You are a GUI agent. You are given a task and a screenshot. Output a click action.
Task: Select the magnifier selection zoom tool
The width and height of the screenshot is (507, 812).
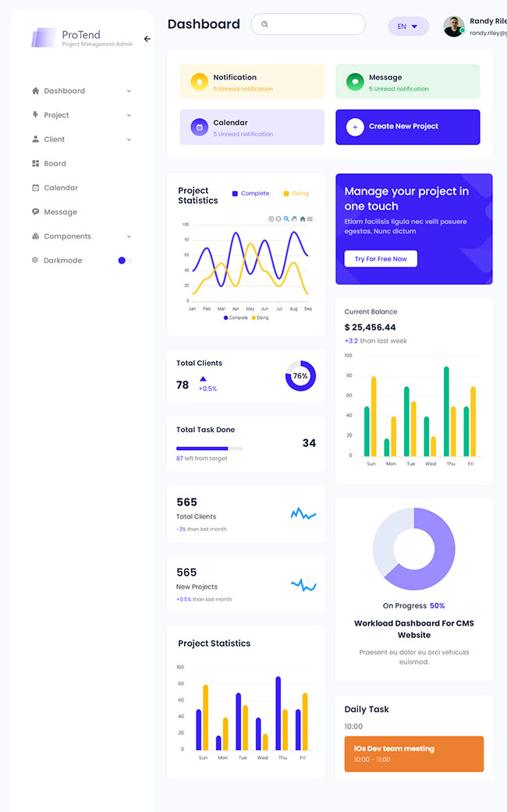(286, 219)
